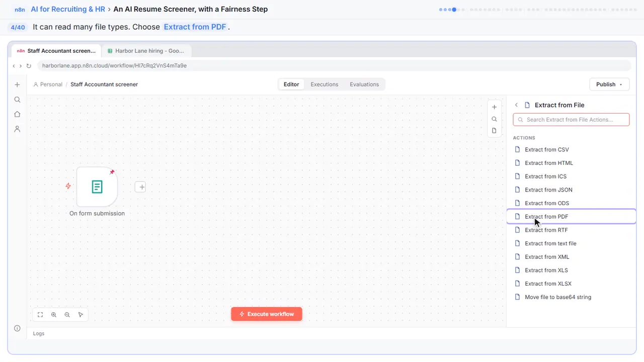Select Extract from text file action
Image resolution: width=644 pixels, height=362 pixels.
[572, 243]
